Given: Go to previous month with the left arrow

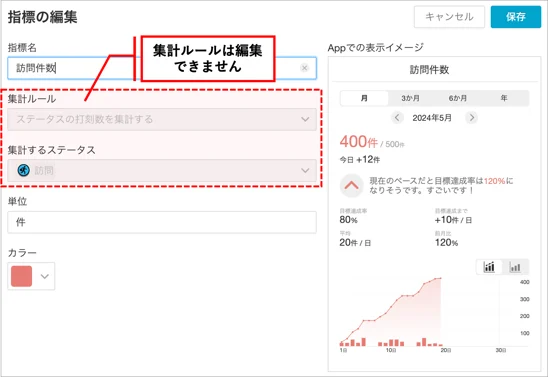Looking at the screenshot, I should click(x=397, y=117).
